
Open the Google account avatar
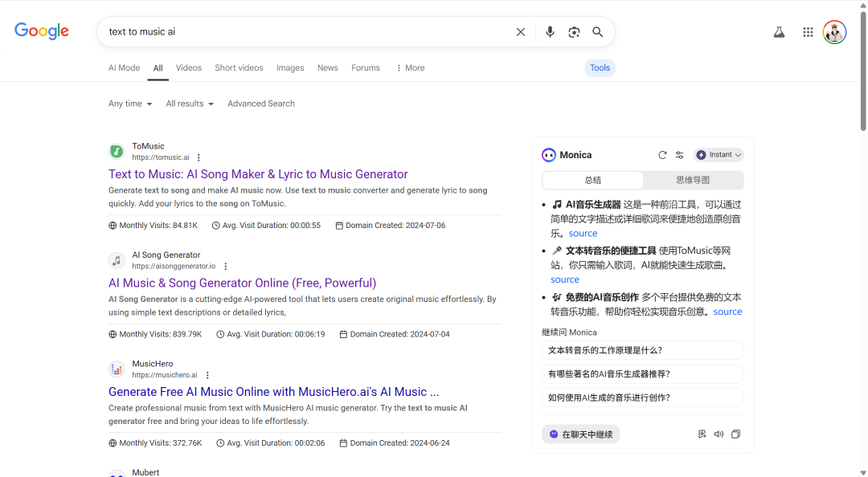pos(834,32)
